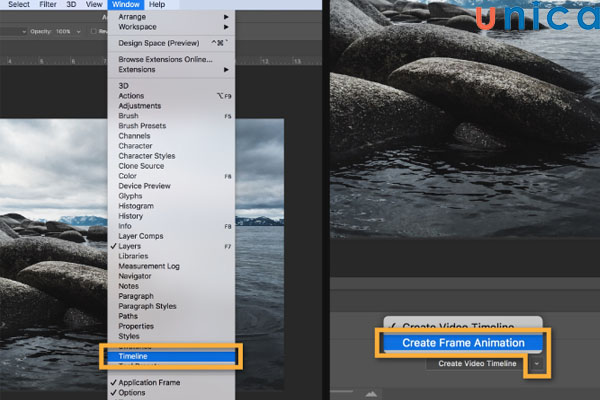Viewport: 600px width, 400px height.
Task: Show the Channels panel
Action: click(171, 136)
